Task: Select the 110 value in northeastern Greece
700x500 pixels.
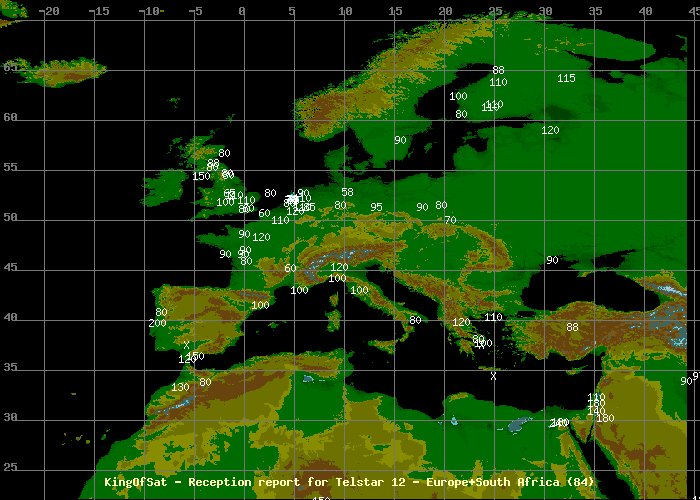Action: click(x=493, y=317)
